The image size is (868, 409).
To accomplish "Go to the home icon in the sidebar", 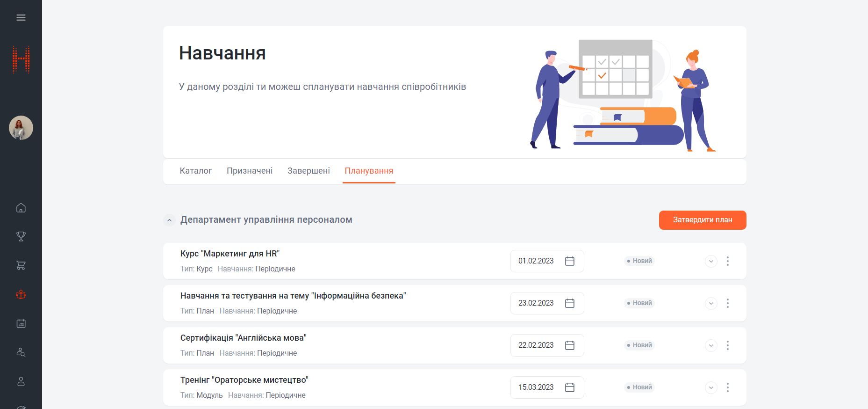I will click(21, 208).
